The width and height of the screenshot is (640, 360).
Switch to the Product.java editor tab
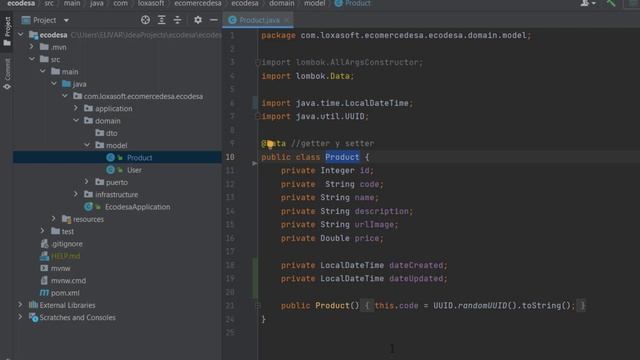259,20
